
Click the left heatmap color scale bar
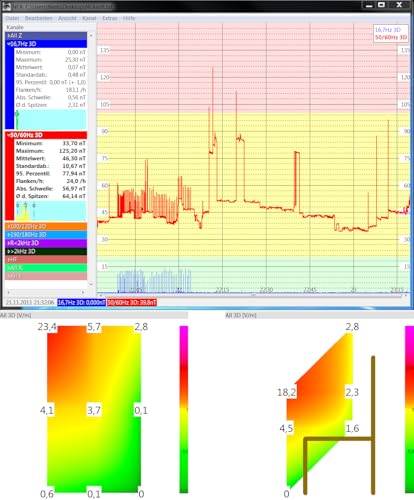coord(184,409)
